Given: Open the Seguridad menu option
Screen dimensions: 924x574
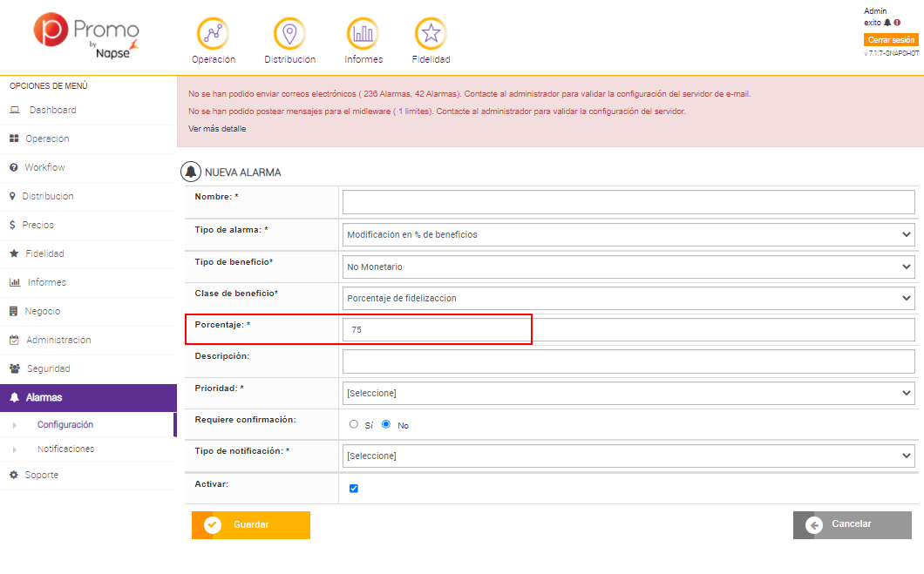Looking at the screenshot, I should click(48, 368).
